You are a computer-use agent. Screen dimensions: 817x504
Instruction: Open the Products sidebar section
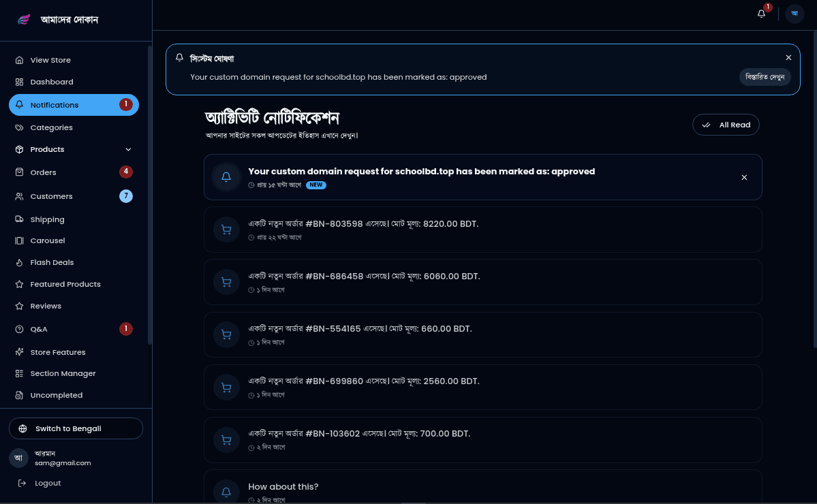48,150
